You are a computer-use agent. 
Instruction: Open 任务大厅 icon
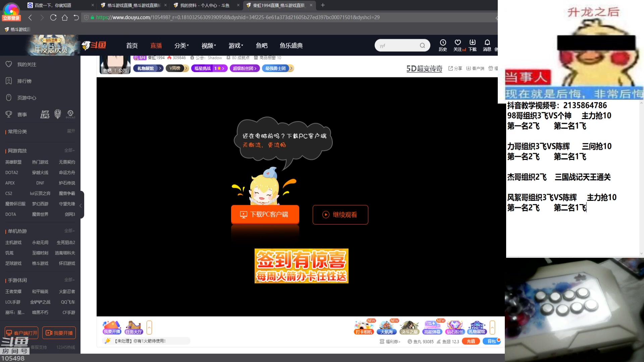pyautogui.click(x=134, y=327)
